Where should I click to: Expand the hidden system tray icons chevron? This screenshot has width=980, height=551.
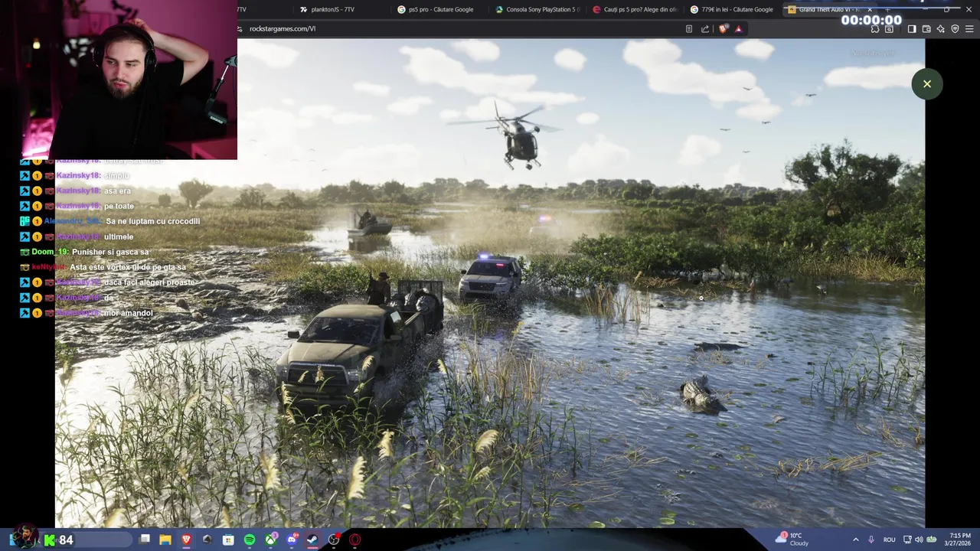(x=856, y=540)
